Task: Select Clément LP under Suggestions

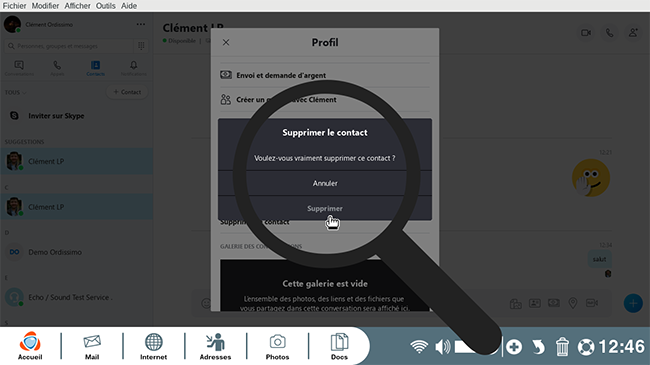Action: 77,161
